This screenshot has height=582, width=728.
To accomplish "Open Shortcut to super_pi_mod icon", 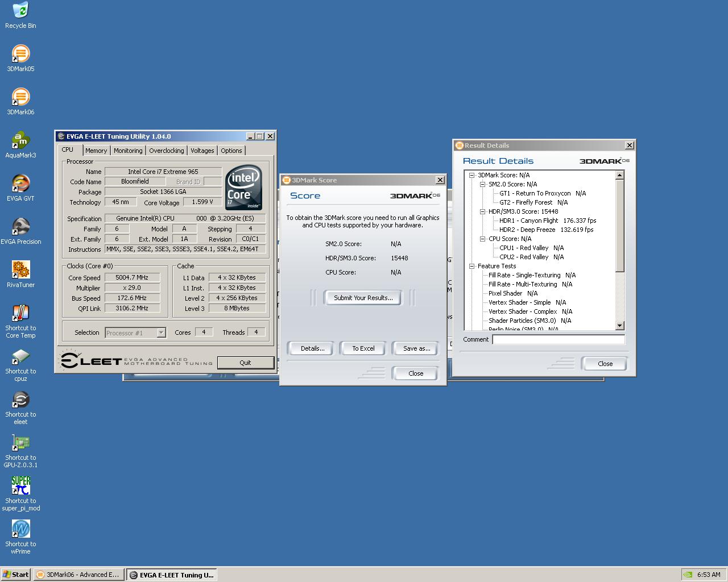I will [20, 494].
